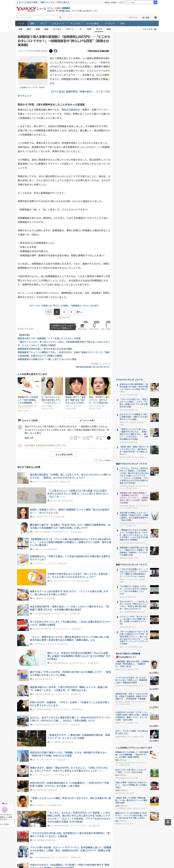
Task: Open Yahoo! JAPAN link in top bar
Action: (x=110, y=2)
